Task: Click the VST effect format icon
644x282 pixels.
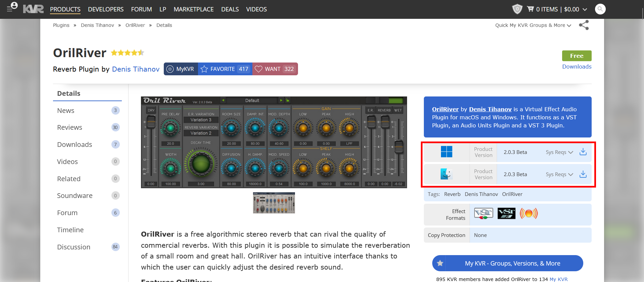Action: pos(484,213)
